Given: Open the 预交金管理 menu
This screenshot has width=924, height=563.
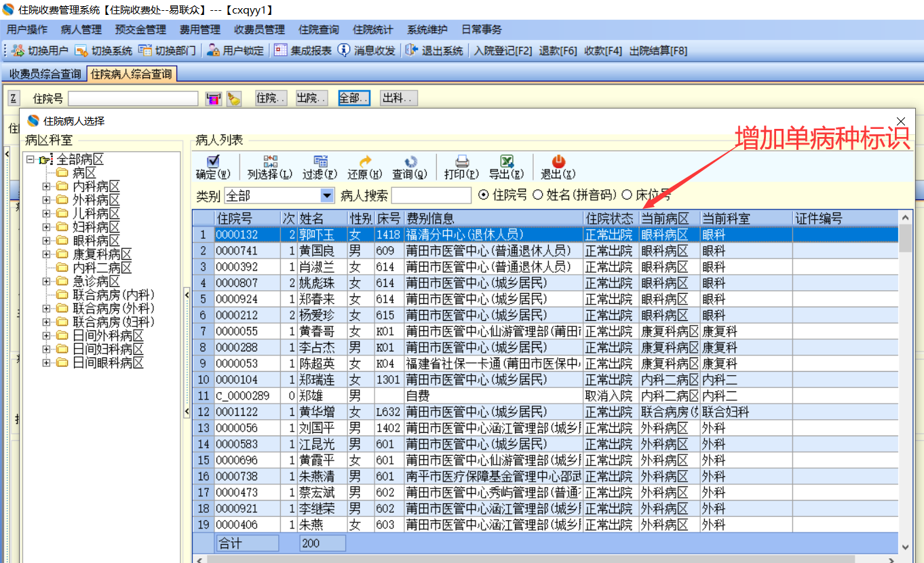Looking at the screenshot, I should click(x=140, y=30).
